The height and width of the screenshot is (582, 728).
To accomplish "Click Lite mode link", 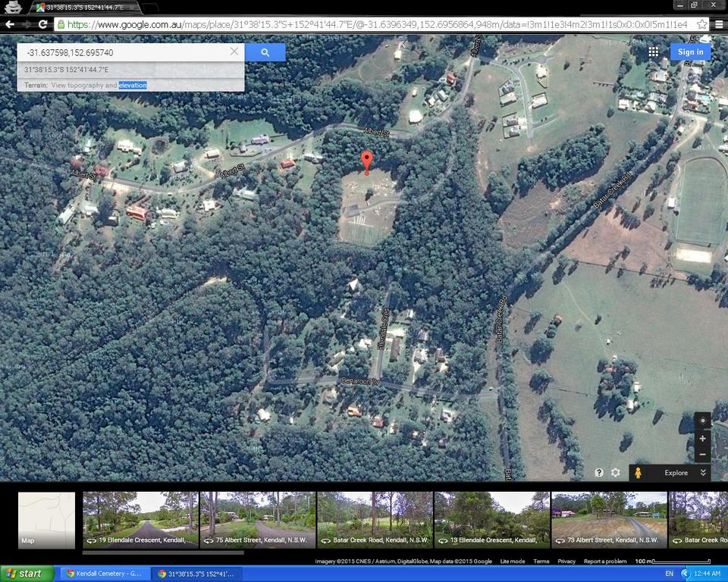I will click(x=512, y=562).
